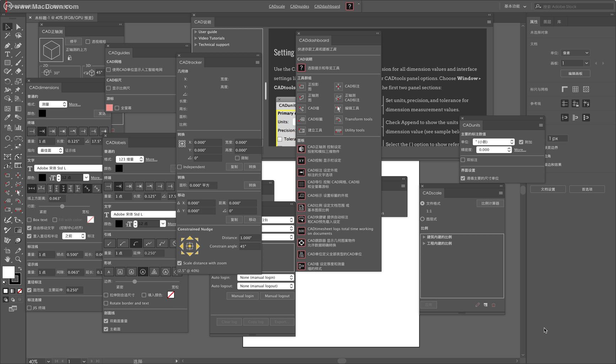Open the CAD控制 显示栏设定 panel icon

pyautogui.click(x=301, y=161)
